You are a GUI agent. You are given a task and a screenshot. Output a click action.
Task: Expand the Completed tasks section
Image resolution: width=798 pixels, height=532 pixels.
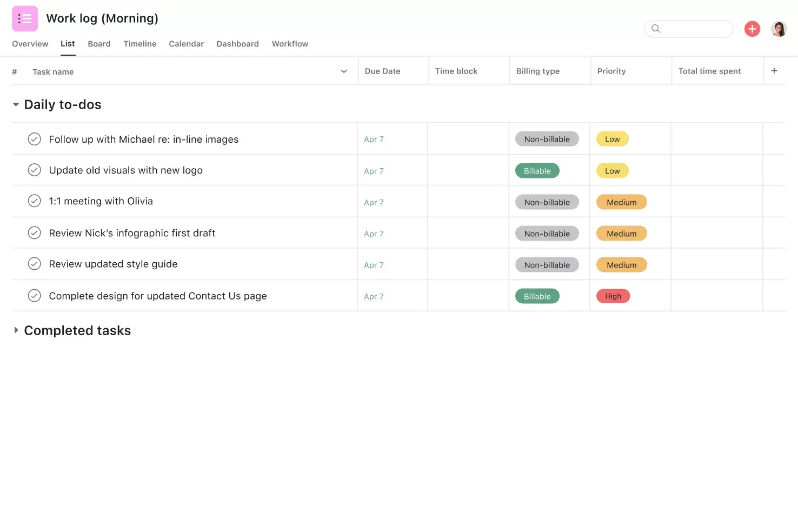pyautogui.click(x=16, y=330)
